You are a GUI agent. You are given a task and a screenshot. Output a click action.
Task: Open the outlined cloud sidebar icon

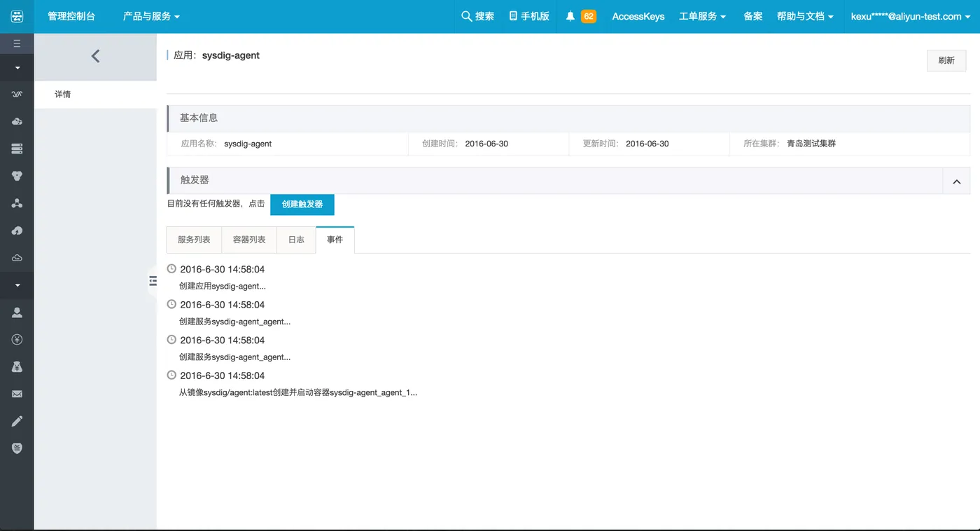tap(17, 258)
